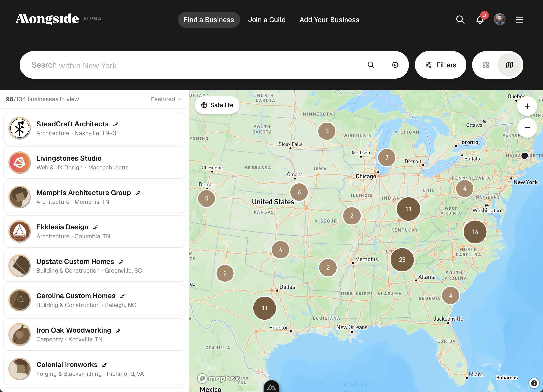This screenshot has height=392, width=543.
Task: Zoom out on the map
Action: coord(527,128)
